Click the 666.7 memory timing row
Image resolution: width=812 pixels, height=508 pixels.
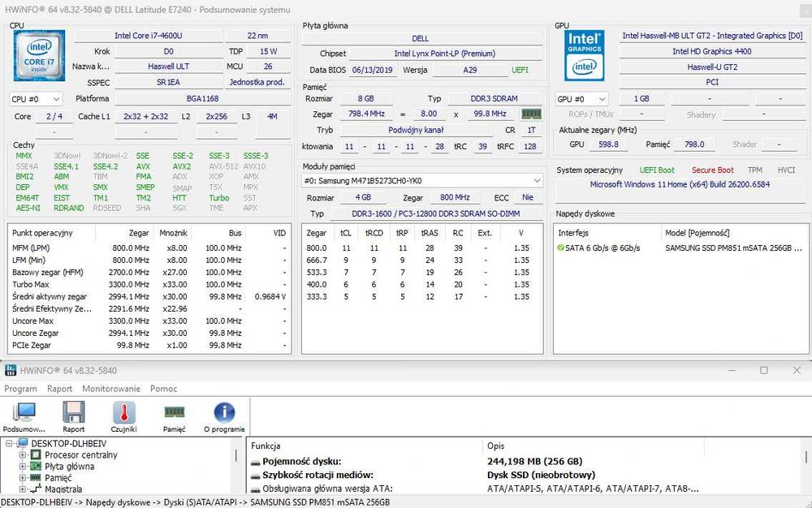click(421, 260)
